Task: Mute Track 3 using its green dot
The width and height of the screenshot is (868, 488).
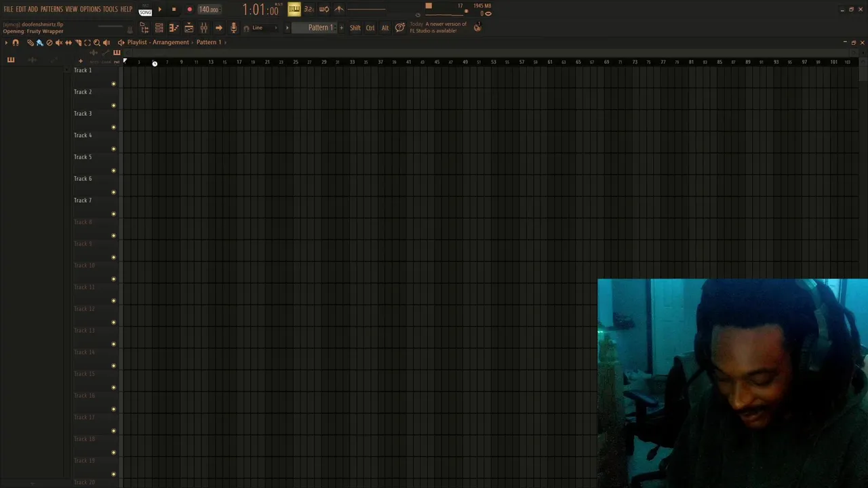Action: click(113, 127)
